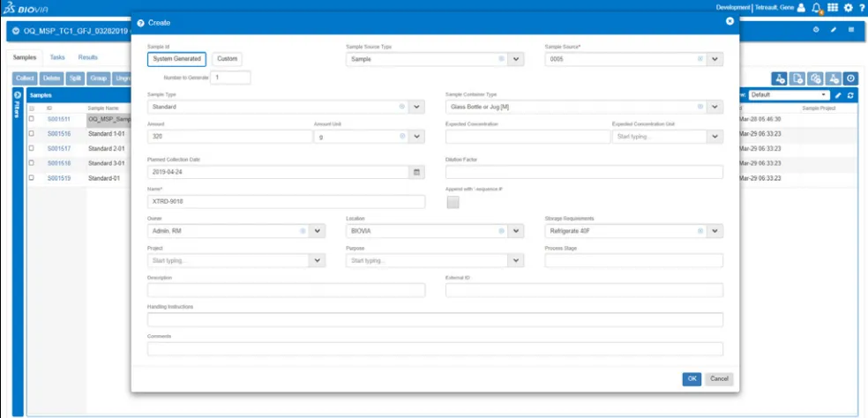Open the Planned Collection Date calendar picker
The height and width of the screenshot is (418, 868).
417,172
